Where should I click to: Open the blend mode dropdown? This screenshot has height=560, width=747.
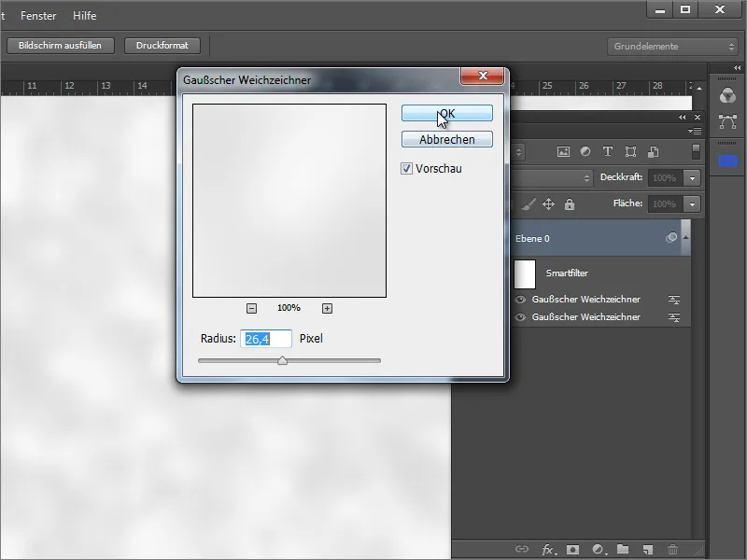point(553,178)
